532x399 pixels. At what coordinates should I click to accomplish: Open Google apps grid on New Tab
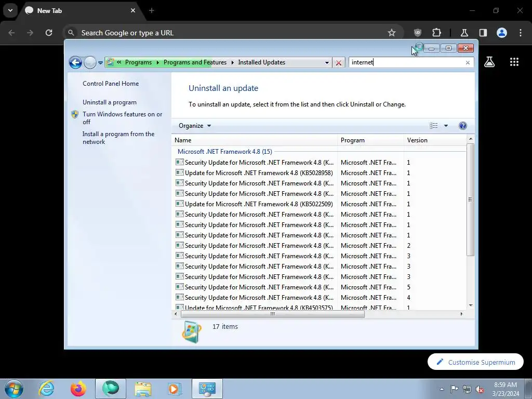(x=514, y=62)
